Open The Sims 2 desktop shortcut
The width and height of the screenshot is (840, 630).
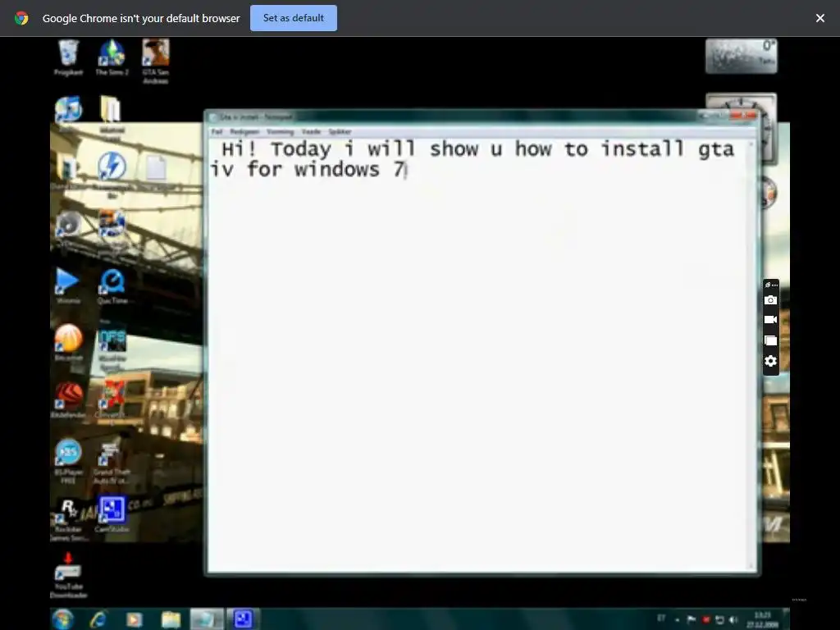(x=112, y=58)
